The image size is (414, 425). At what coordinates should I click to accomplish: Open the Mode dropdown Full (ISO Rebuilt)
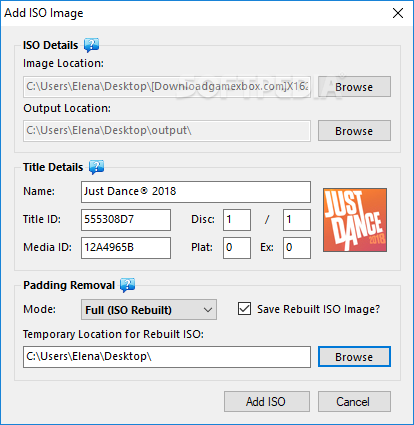149,310
